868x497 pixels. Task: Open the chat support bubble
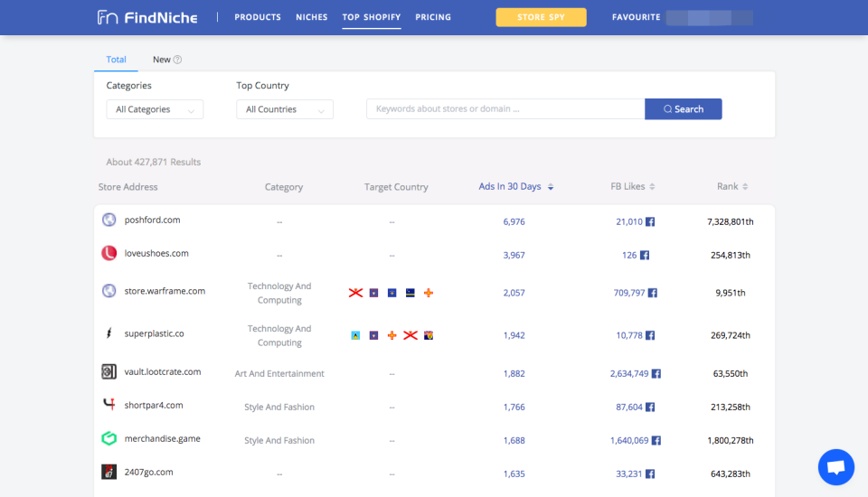pos(835,467)
